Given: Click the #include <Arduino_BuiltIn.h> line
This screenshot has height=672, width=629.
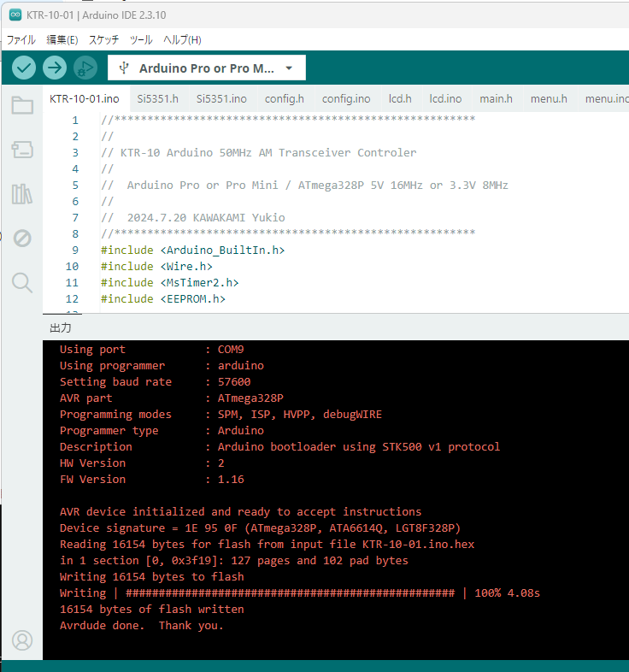Looking at the screenshot, I should 192,251.
